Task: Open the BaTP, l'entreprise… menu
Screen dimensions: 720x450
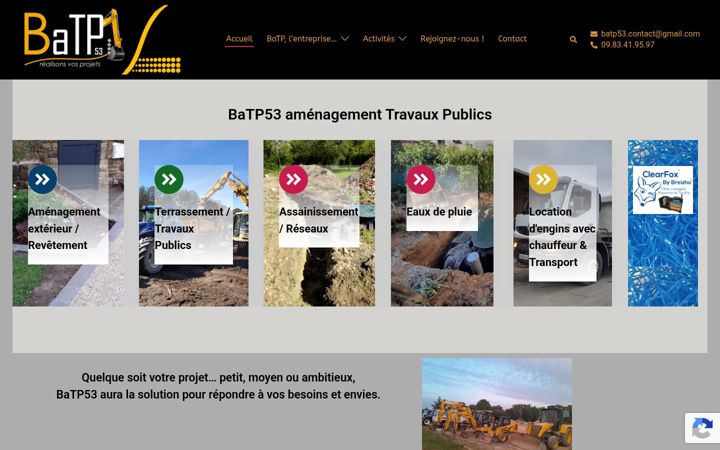Action: click(301, 39)
